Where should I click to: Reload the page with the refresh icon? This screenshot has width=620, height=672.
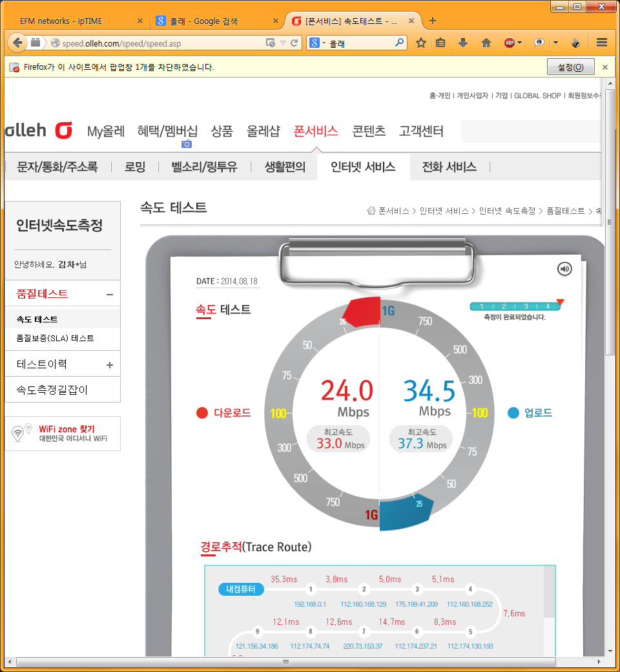[294, 43]
